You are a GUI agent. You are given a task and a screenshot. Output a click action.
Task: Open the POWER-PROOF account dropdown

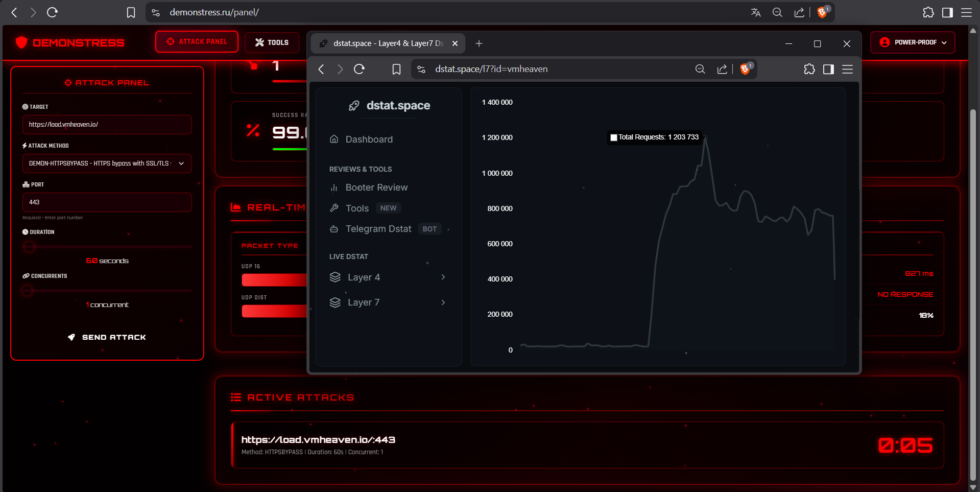point(913,42)
